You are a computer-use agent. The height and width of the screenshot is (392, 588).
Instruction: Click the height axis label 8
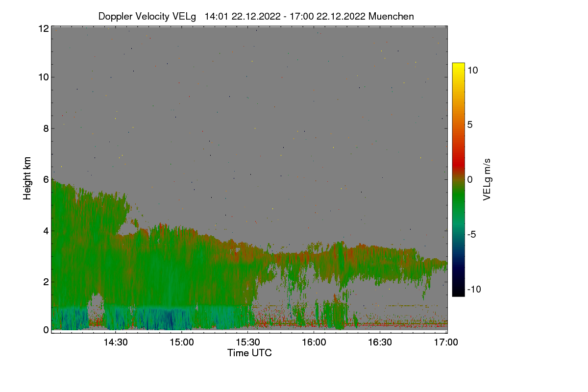(46, 128)
